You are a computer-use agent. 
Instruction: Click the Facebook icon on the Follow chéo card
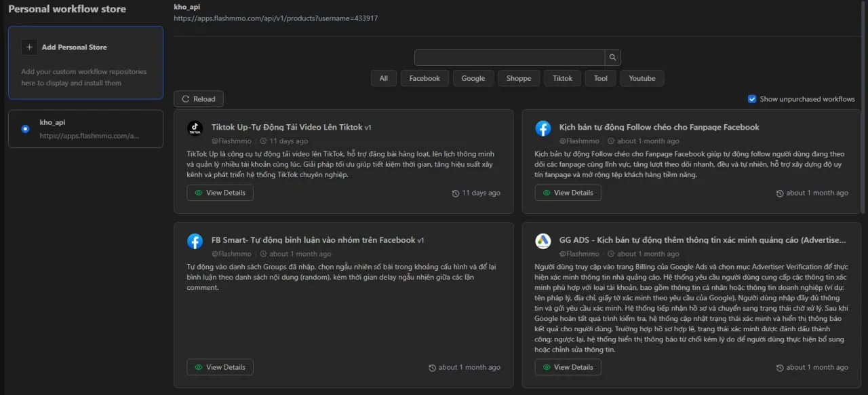pos(542,128)
